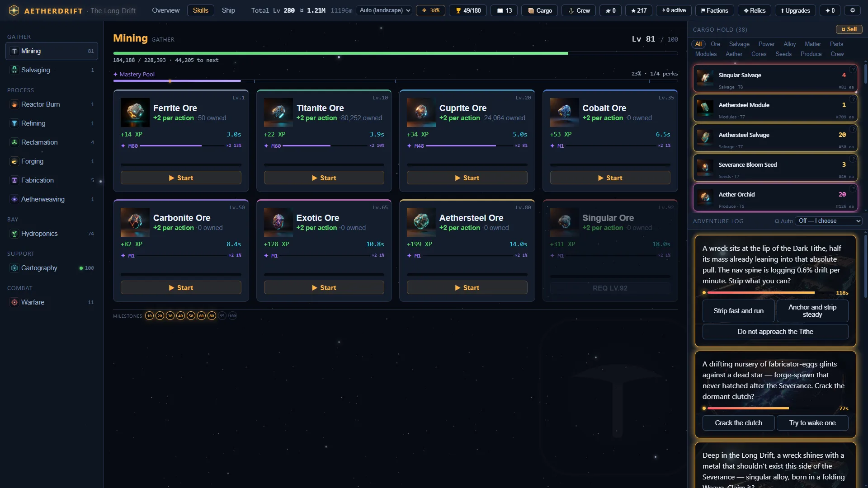
Task: Click the Singular Salvage cargo icon
Action: point(705,78)
